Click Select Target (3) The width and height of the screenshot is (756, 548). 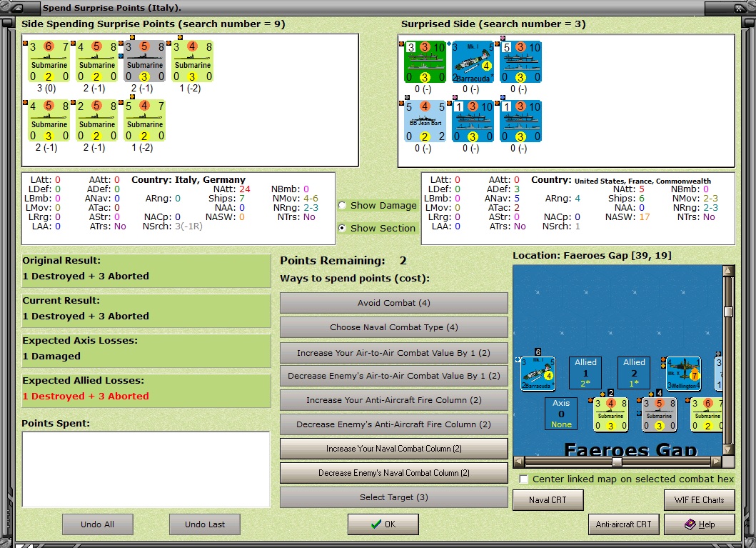tap(394, 497)
